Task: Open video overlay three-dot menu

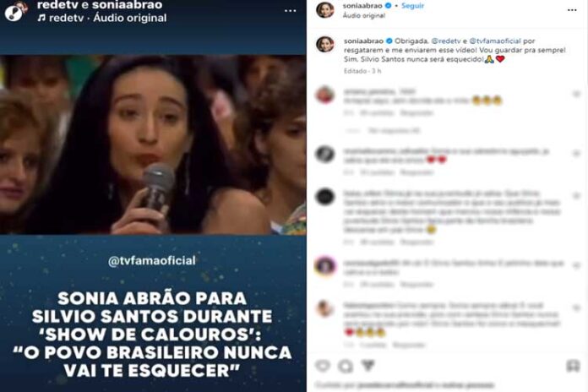Action: 290,10
